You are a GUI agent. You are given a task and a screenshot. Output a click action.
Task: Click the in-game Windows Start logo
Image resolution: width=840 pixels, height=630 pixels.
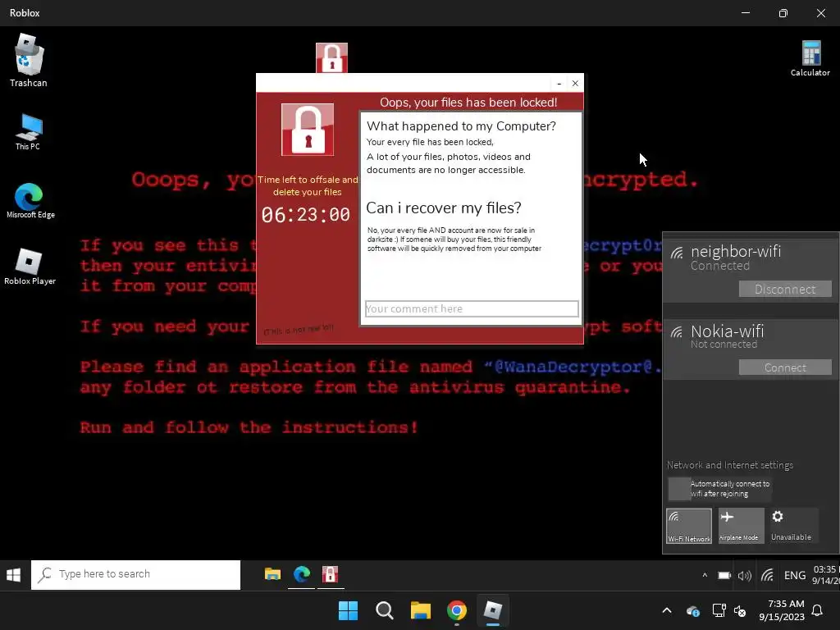pos(14,575)
